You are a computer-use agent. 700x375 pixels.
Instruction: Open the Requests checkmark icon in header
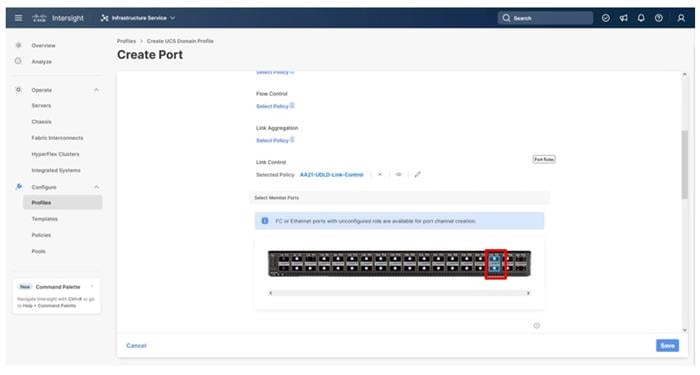605,18
